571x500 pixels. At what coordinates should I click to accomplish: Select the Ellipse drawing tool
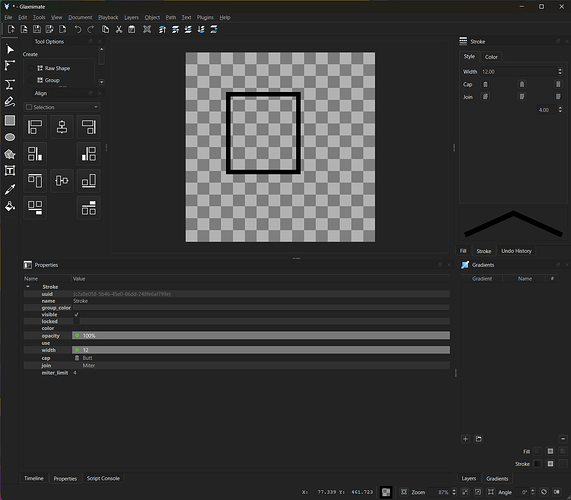click(x=10, y=137)
